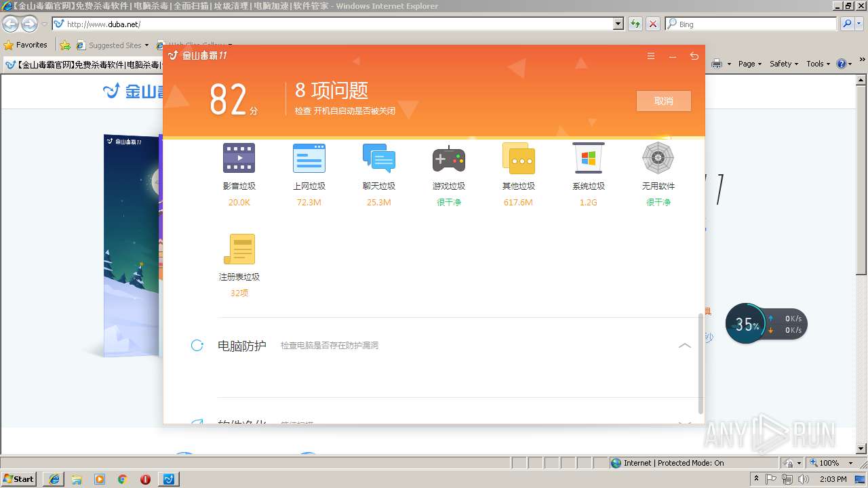Click the Bing search magnifier button

pyautogui.click(x=847, y=24)
